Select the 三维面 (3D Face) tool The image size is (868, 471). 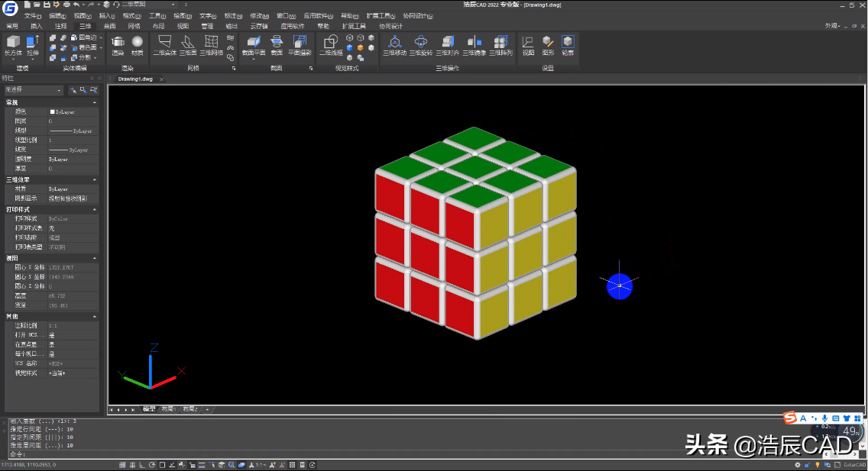pos(188,45)
